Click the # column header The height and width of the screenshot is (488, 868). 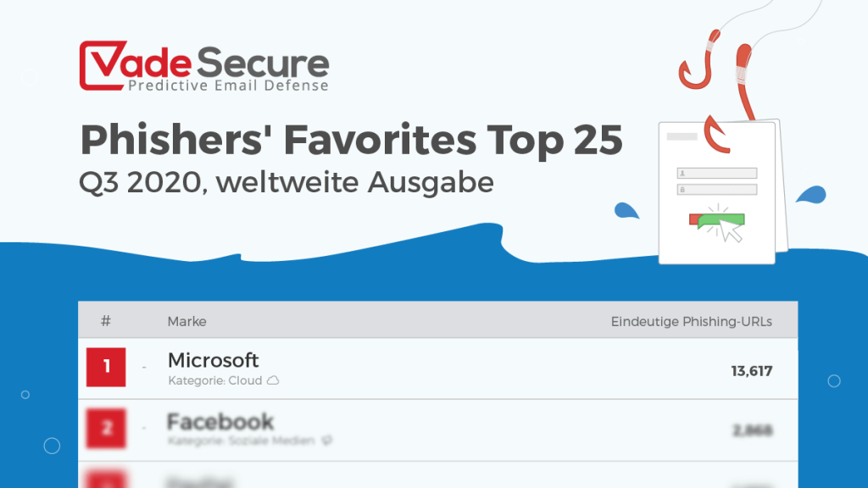[x=106, y=321]
